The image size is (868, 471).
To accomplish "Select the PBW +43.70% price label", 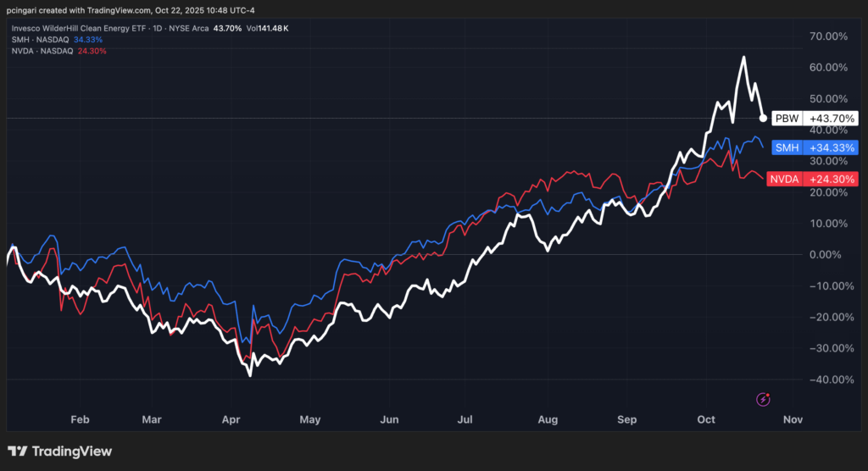I will coord(815,119).
